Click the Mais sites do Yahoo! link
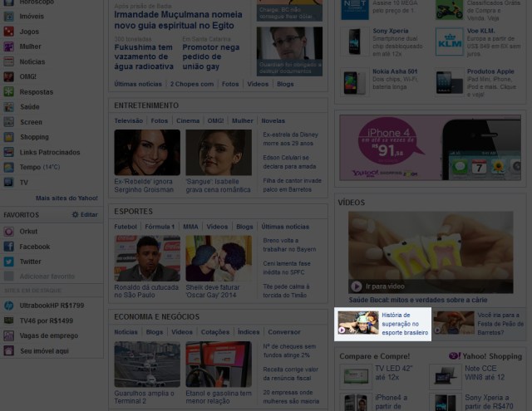The height and width of the screenshot is (411, 532). pos(66,198)
